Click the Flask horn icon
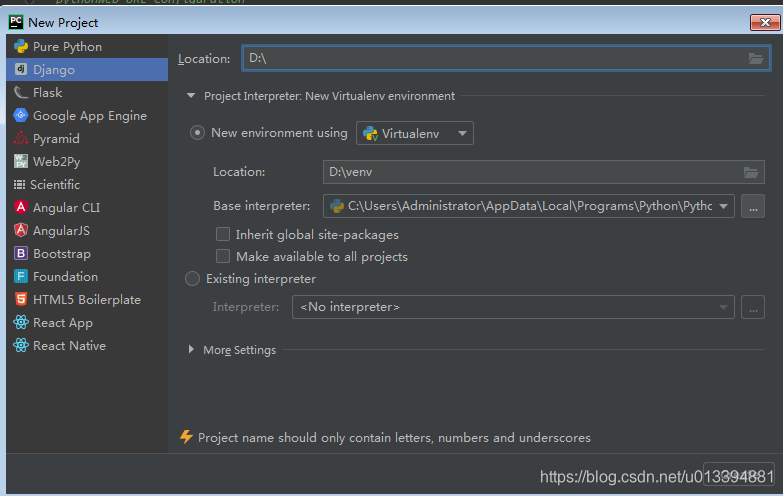 pos(21,92)
